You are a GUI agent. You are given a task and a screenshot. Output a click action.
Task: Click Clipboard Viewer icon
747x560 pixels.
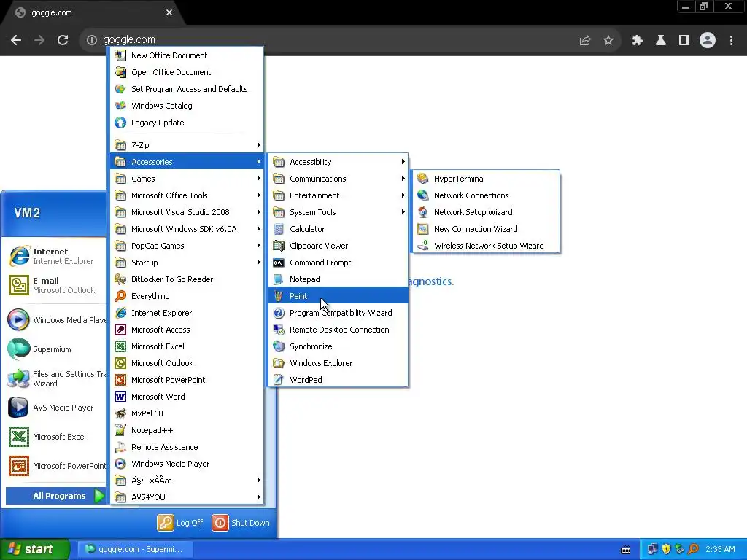point(279,246)
